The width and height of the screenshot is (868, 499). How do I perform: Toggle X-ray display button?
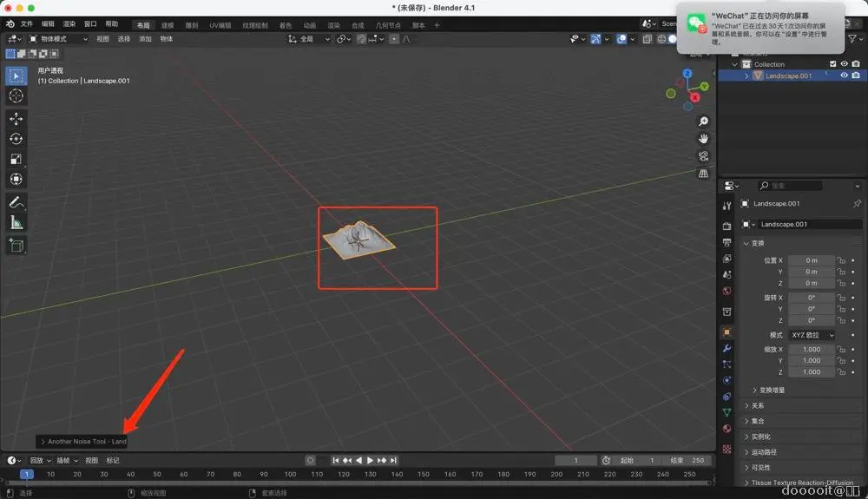coord(647,39)
